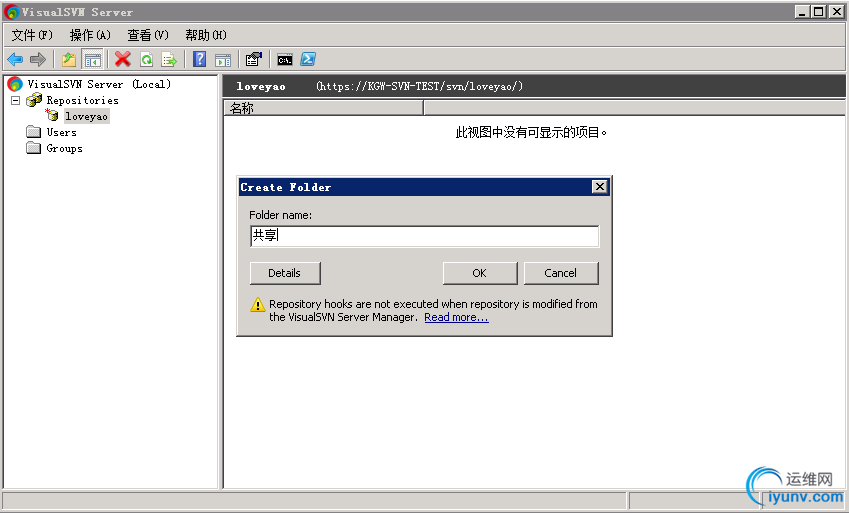Click the Export list icon

pyautogui.click(x=169, y=60)
